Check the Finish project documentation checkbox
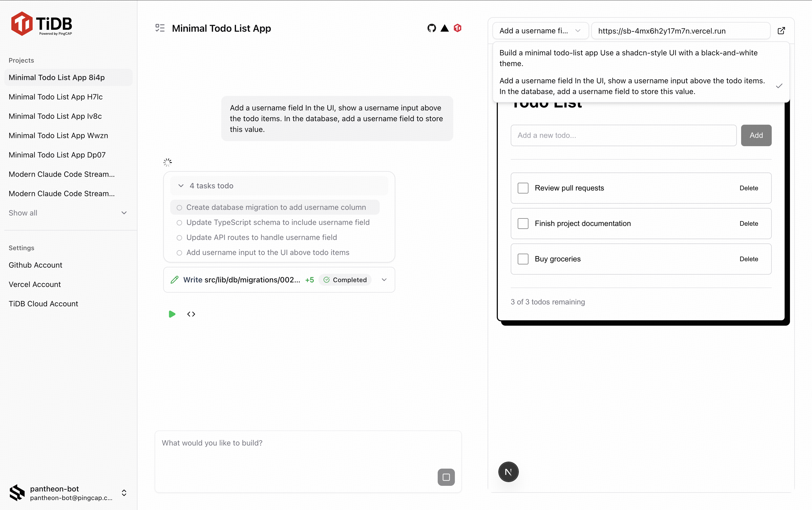The image size is (812, 510). 523,224
